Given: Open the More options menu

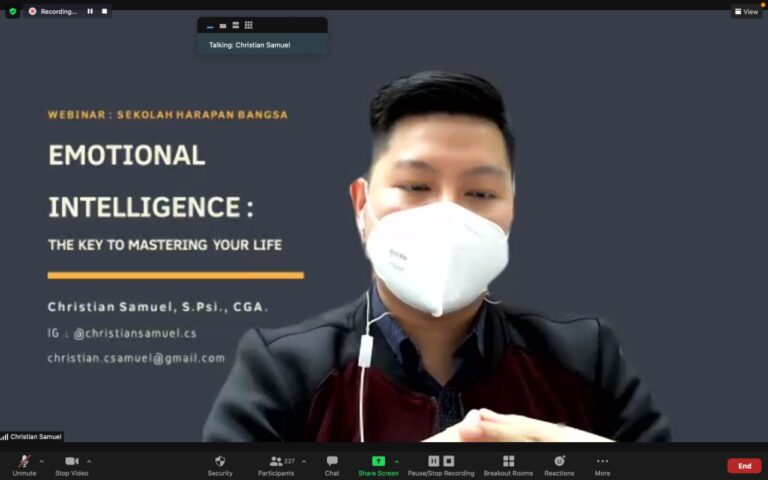Looking at the screenshot, I should click(x=602, y=461).
